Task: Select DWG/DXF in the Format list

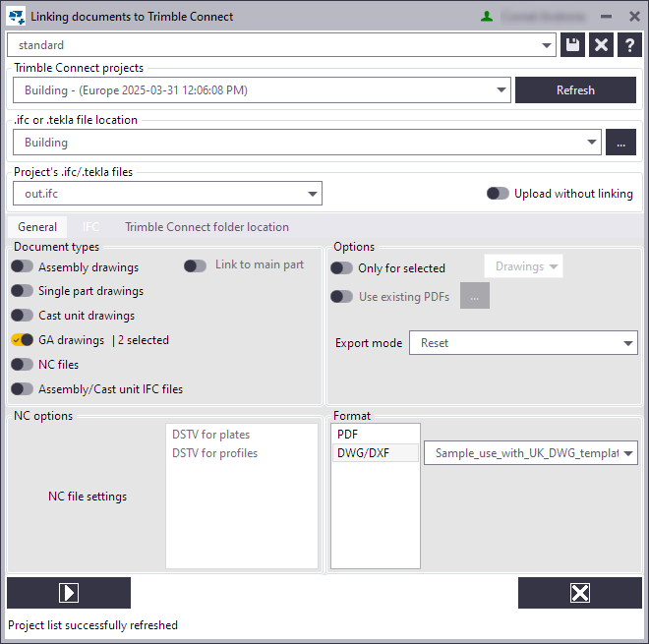Action: point(376,453)
